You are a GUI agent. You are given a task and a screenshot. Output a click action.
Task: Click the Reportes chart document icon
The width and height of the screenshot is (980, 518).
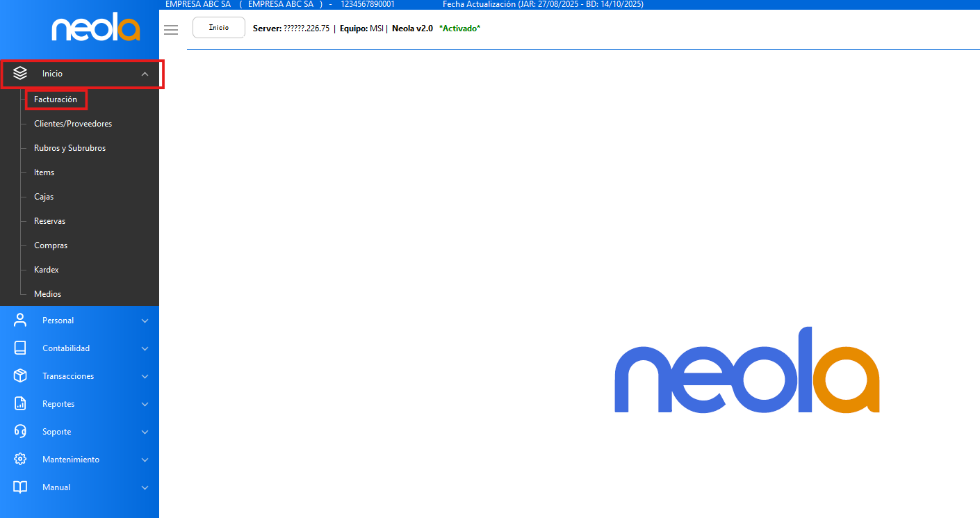coord(20,404)
